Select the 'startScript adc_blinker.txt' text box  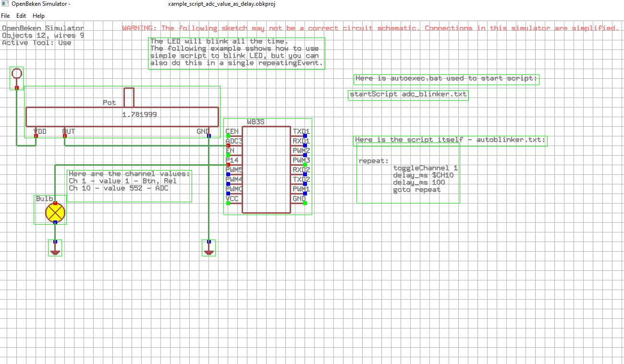tap(408, 95)
